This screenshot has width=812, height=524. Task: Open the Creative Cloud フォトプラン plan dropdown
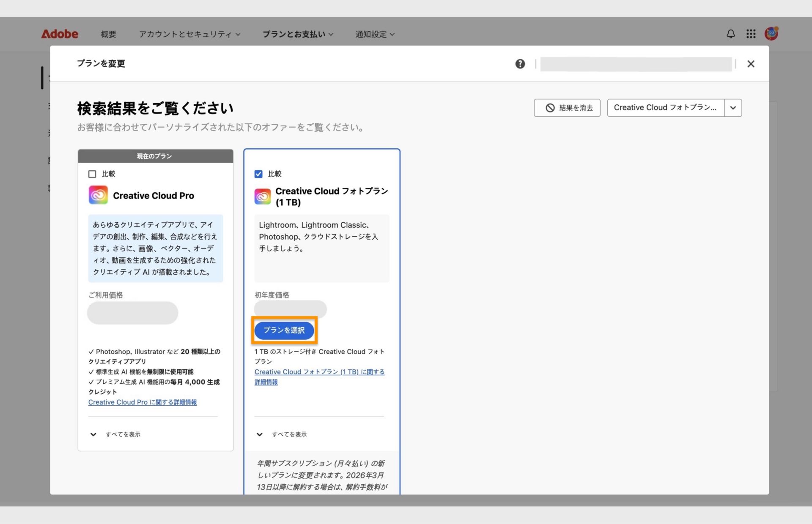[733, 108]
